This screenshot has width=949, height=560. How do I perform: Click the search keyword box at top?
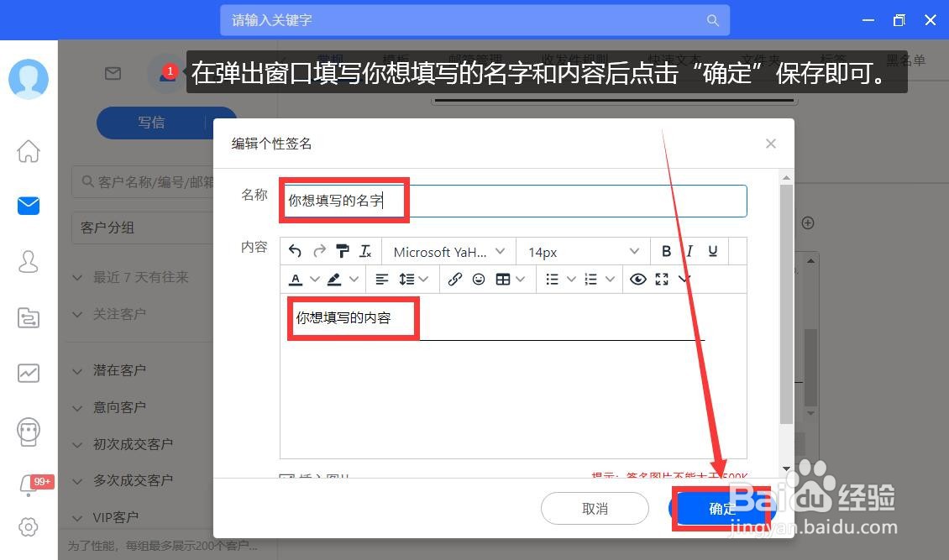474,20
